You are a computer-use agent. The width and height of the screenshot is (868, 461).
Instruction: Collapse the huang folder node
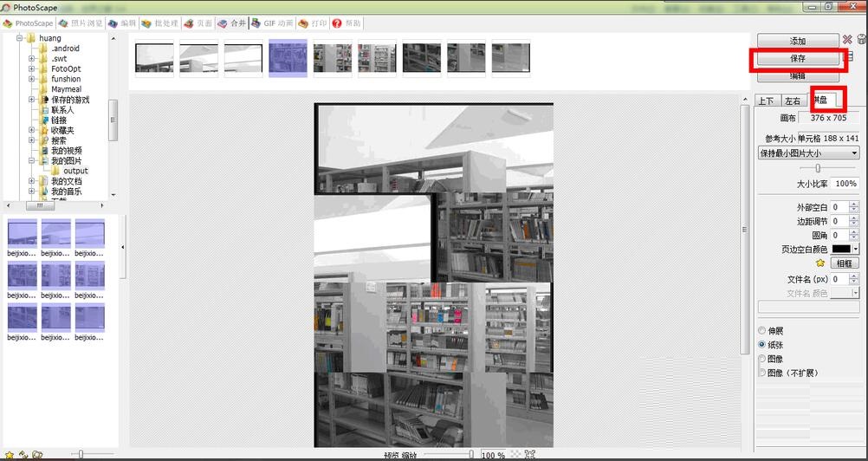[19, 38]
